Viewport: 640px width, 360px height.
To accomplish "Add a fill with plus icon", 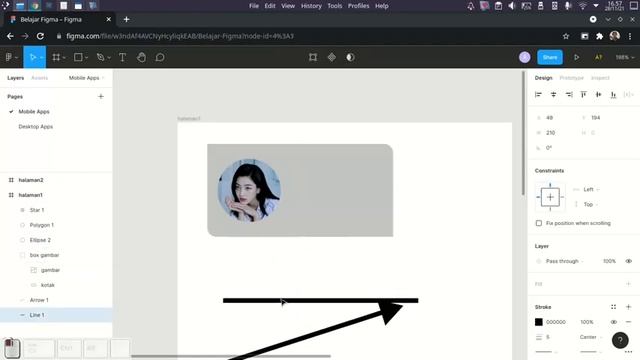I will (628, 284).
